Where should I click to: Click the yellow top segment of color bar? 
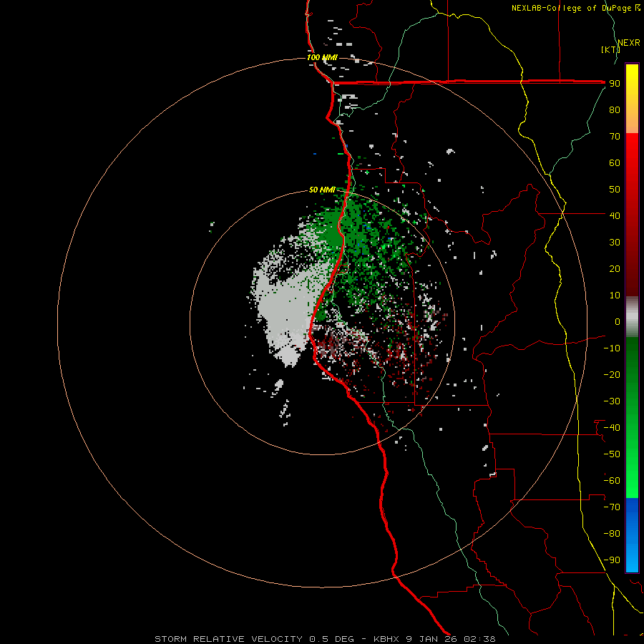[x=632, y=99]
